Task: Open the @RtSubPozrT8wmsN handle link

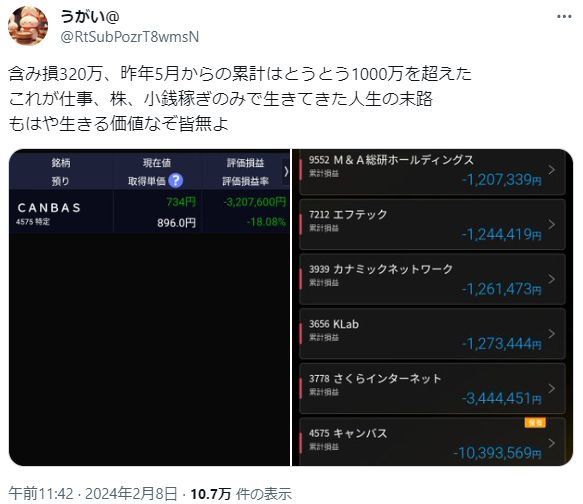Action: point(129,37)
